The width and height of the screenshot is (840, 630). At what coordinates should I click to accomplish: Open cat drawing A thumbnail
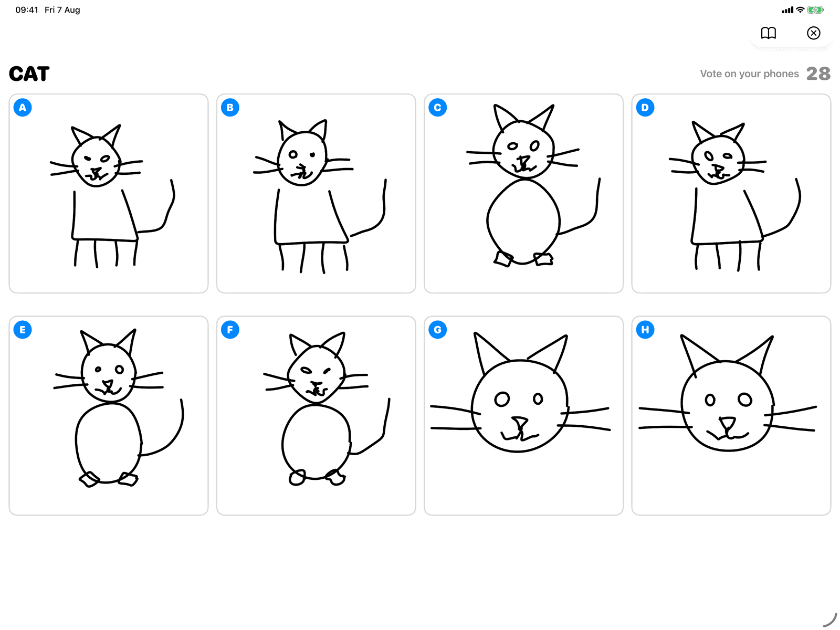pos(109,194)
